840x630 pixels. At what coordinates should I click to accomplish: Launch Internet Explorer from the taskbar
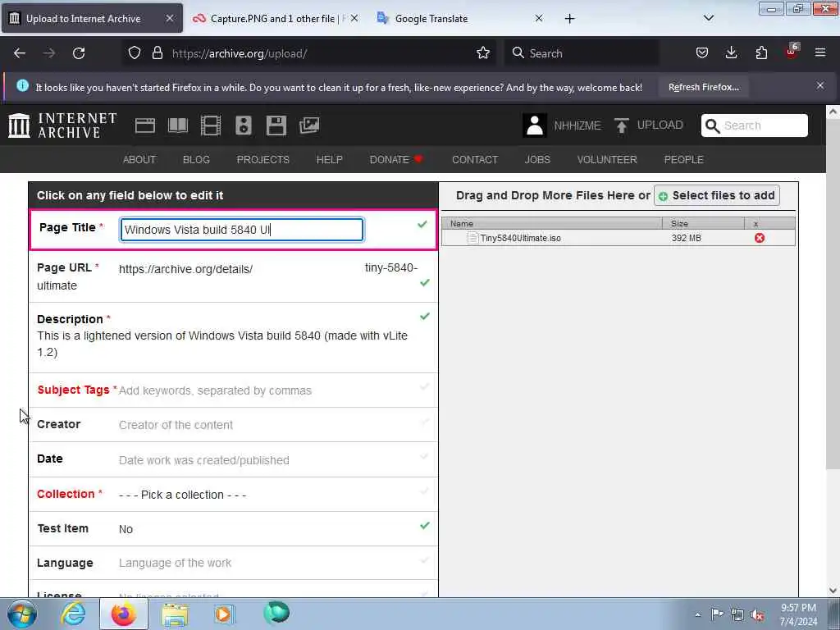[73, 614]
